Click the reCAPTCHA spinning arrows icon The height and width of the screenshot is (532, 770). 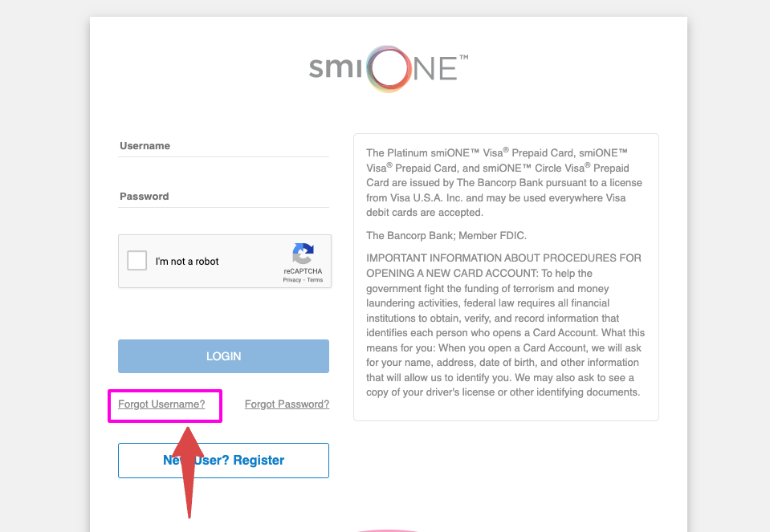click(x=303, y=252)
